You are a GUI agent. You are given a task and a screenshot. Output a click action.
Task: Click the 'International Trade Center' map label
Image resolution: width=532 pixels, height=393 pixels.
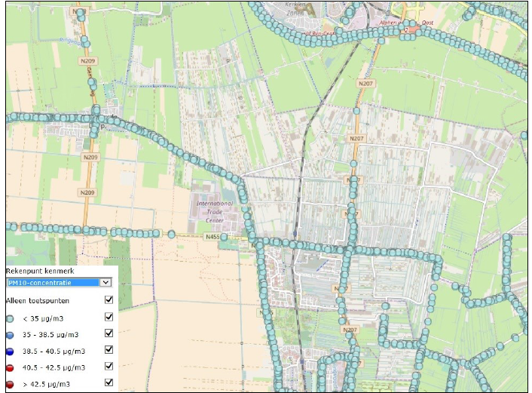[215, 209]
